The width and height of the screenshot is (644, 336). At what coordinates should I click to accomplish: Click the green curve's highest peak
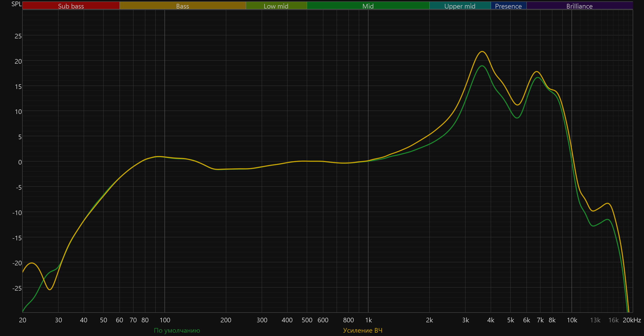pos(482,66)
